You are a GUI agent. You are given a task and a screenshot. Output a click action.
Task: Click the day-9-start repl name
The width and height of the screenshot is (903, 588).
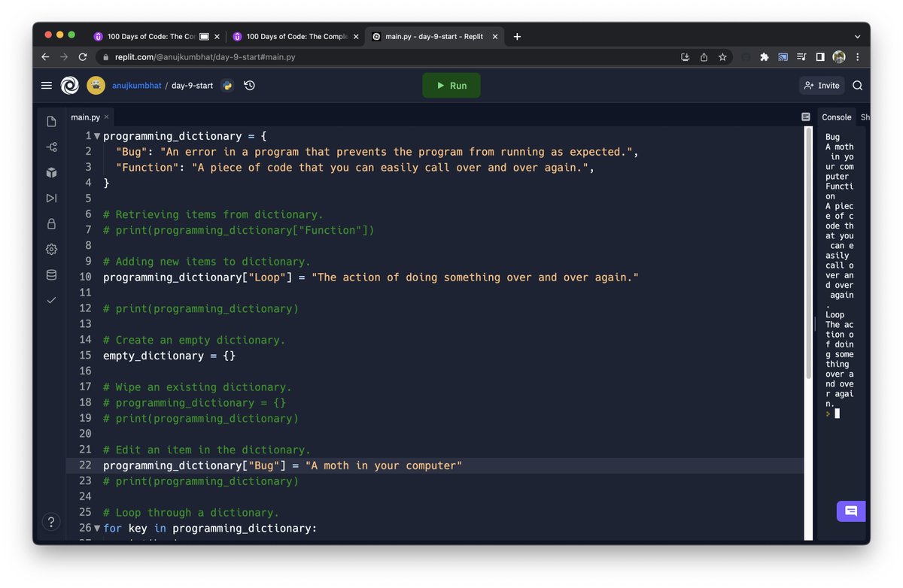coord(192,86)
